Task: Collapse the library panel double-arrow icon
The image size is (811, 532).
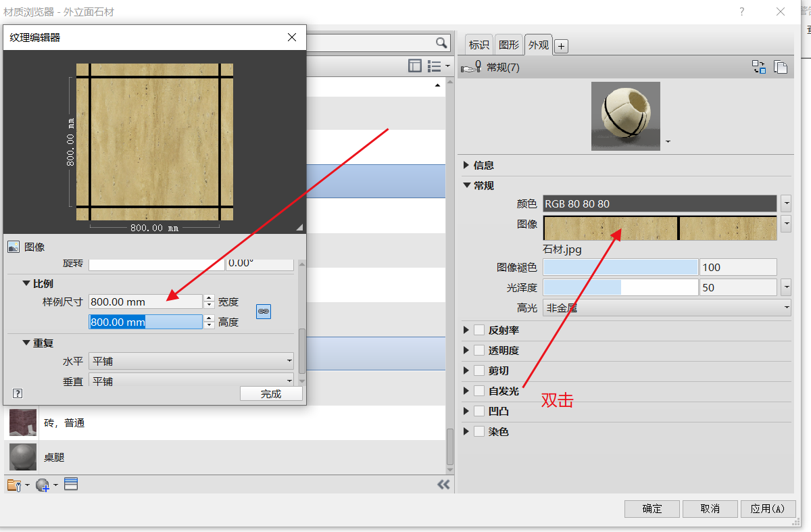Action: 443,484
